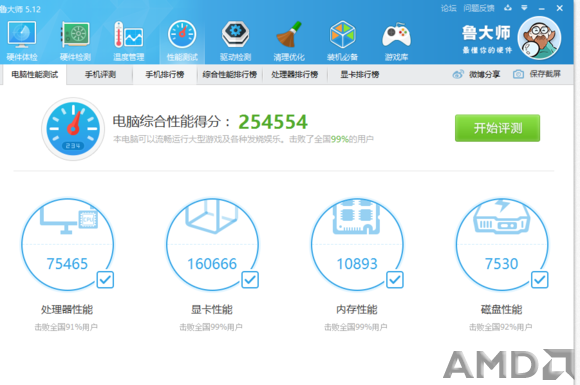Click the 微博分享 Weibo icon

click(x=458, y=74)
